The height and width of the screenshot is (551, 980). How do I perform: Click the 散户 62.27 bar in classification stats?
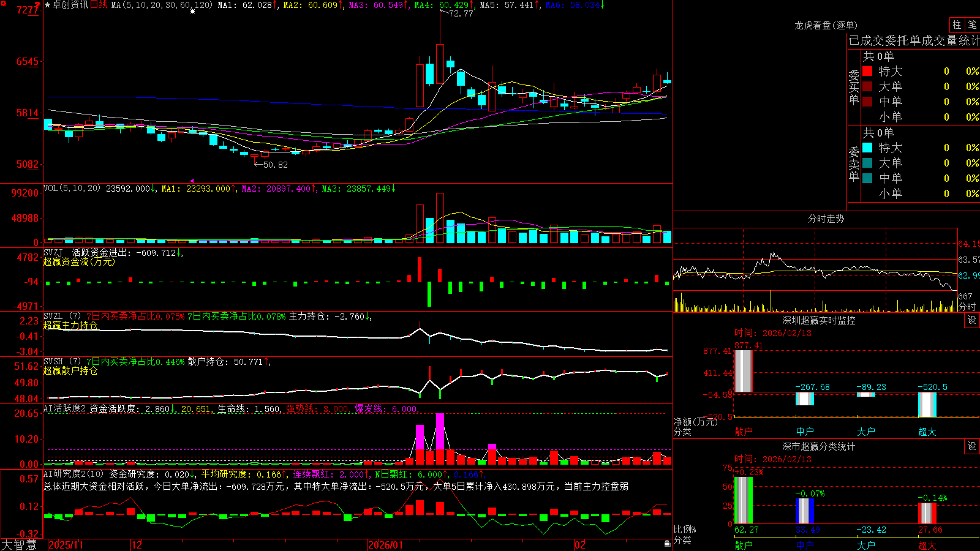tap(743, 500)
